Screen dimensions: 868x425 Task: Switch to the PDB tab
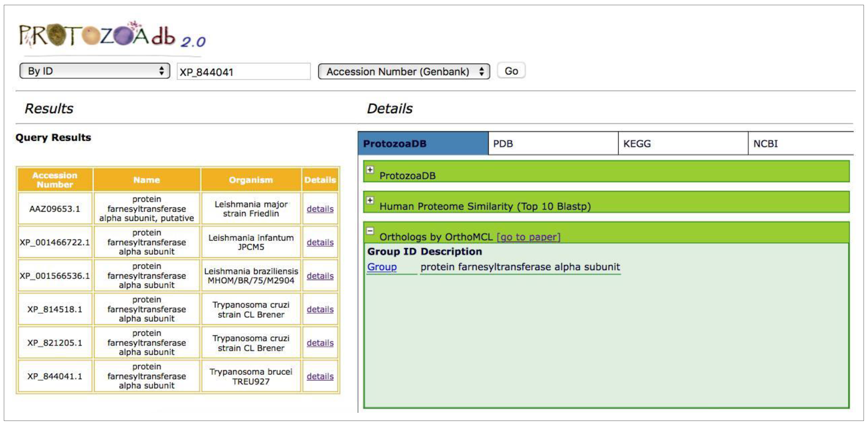pos(553,144)
